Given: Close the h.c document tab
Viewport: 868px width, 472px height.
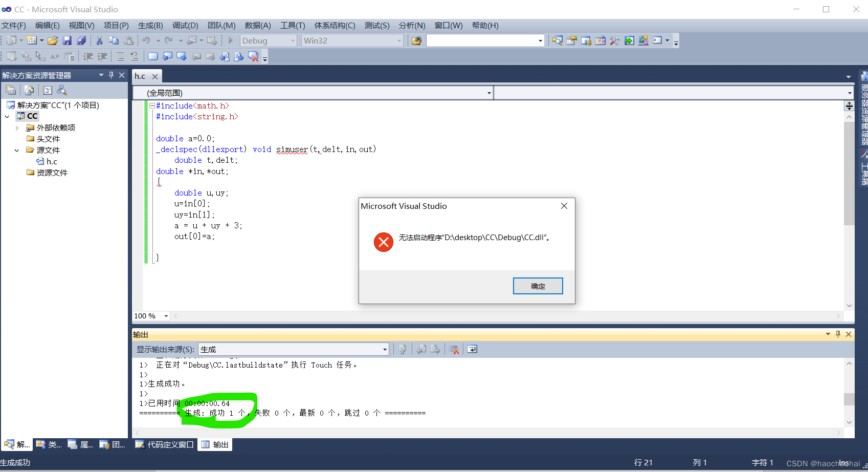Looking at the screenshot, I should (155, 76).
